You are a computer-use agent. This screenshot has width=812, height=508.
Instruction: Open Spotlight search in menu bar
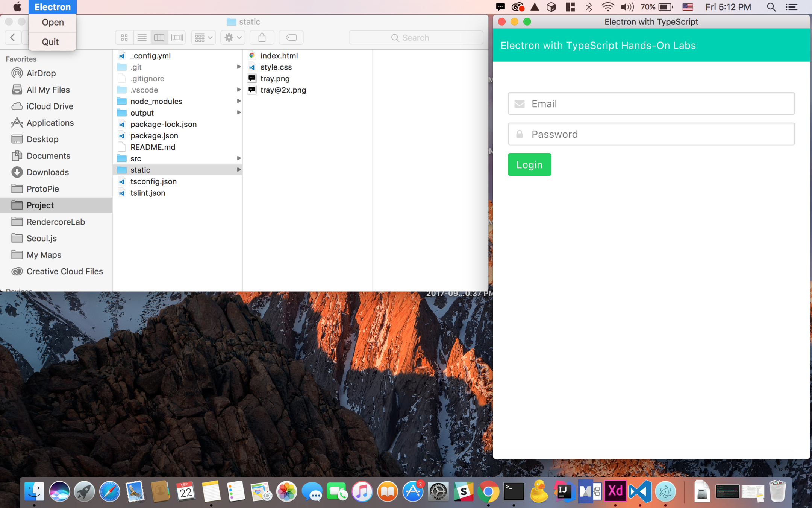coord(771,7)
